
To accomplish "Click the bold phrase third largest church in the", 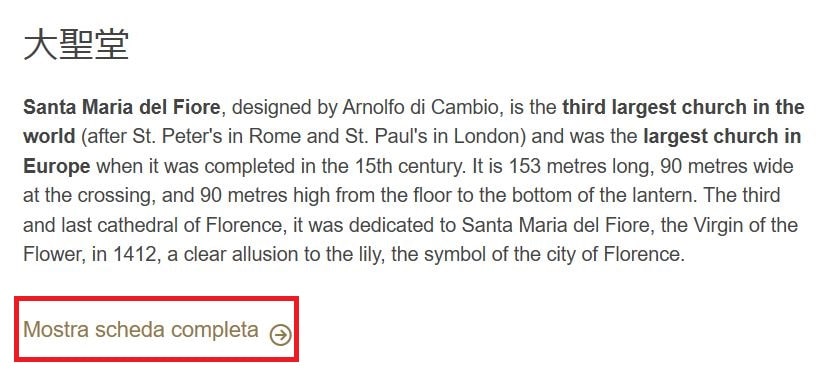I will click(x=683, y=107).
